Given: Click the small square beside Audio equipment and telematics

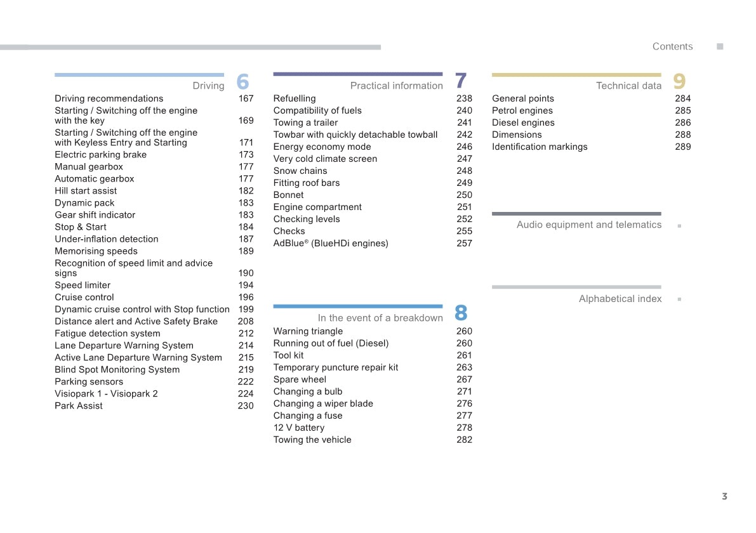Looking at the screenshot, I should coord(679,225).
